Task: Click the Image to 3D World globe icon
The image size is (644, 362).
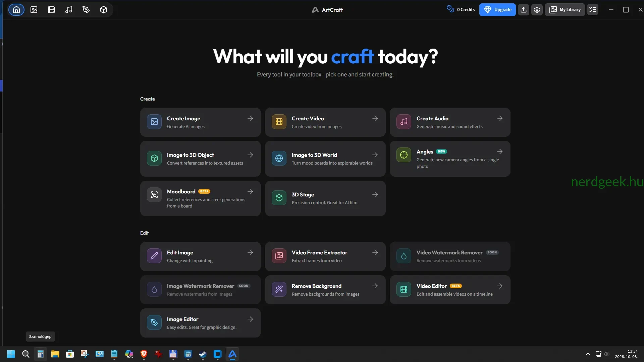Action: click(279, 159)
